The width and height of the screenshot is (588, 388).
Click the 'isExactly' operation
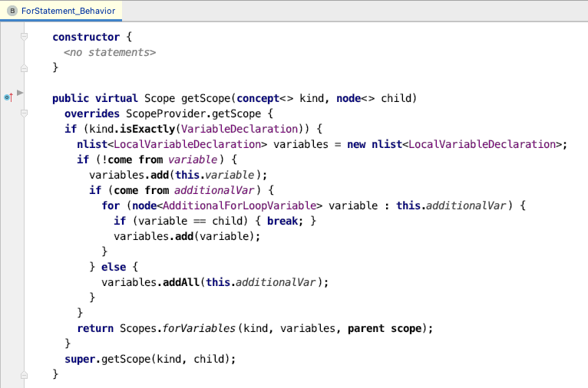coord(147,129)
